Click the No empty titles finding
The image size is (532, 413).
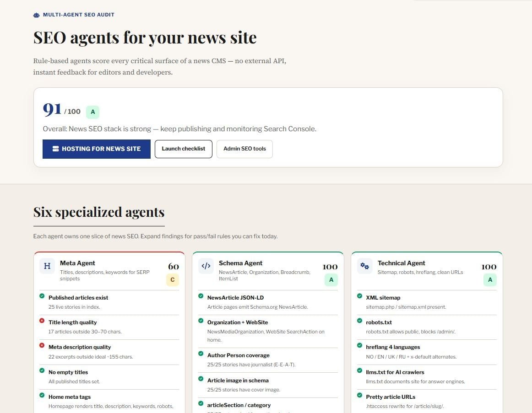point(68,372)
